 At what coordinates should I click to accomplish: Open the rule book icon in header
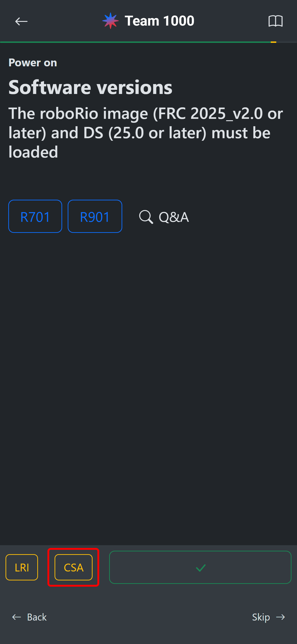275,21
